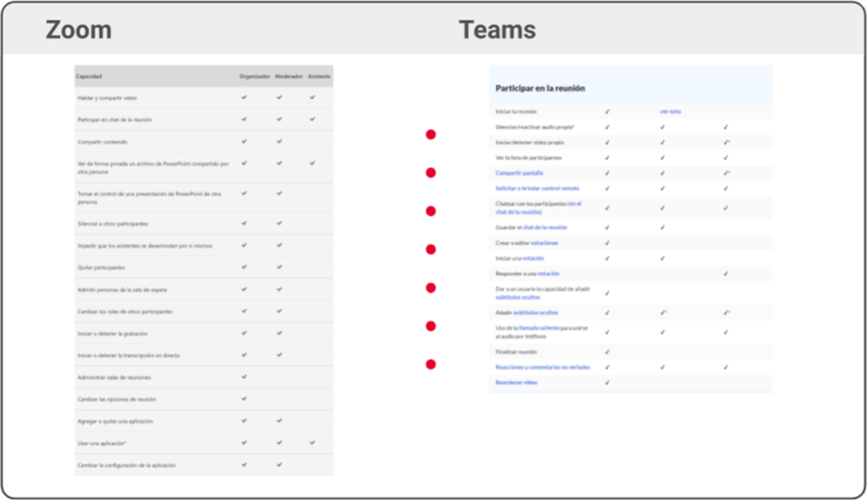Viewport: 868px width, 502px height.
Task: Select the 'Asistente' column header
Action: click(x=319, y=76)
